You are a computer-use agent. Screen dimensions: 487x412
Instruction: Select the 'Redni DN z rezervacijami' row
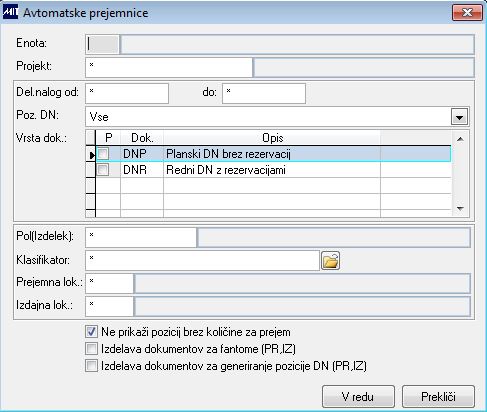pyautogui.click(x=273, y=170)
